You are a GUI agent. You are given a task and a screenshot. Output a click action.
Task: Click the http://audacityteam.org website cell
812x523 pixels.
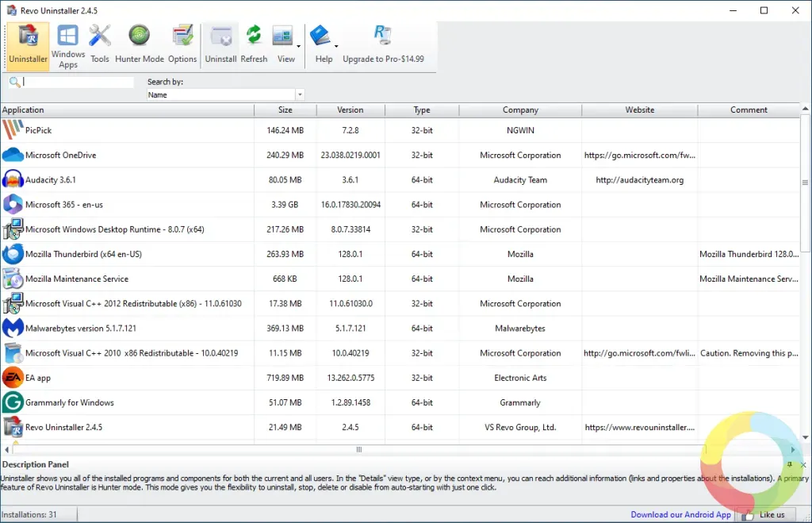point(640,180)
